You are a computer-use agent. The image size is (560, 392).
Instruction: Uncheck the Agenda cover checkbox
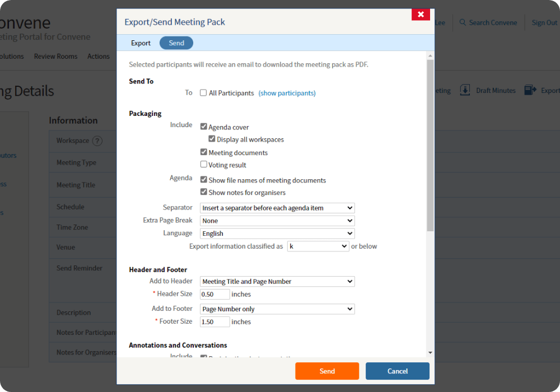click(204, 127)
